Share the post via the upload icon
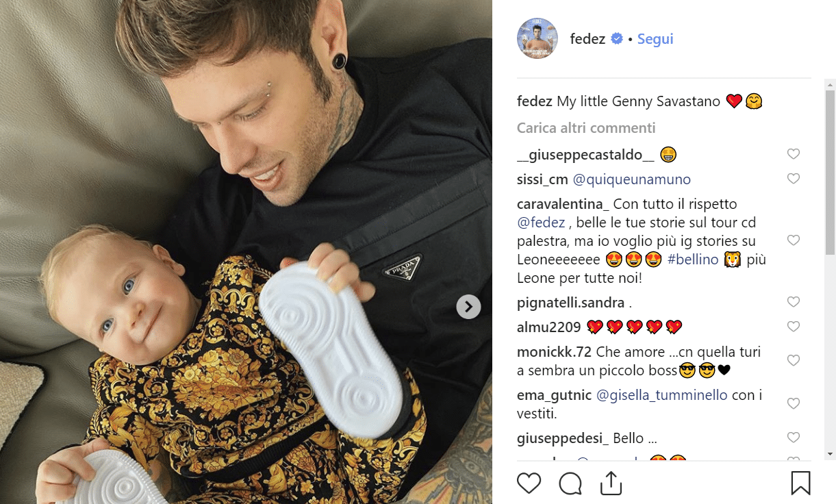The height and width of the screenshot is (504, 836). point(611,483)
